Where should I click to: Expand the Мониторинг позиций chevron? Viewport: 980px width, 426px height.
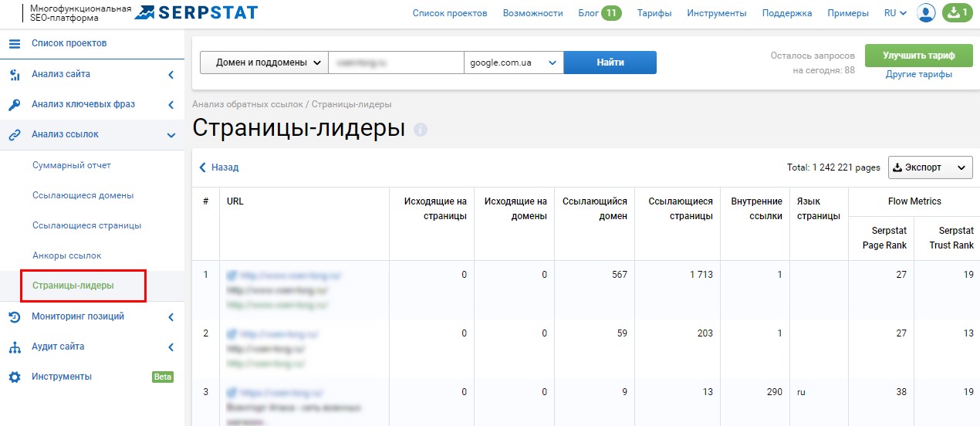pyautogui.click(x=171, y=316)
